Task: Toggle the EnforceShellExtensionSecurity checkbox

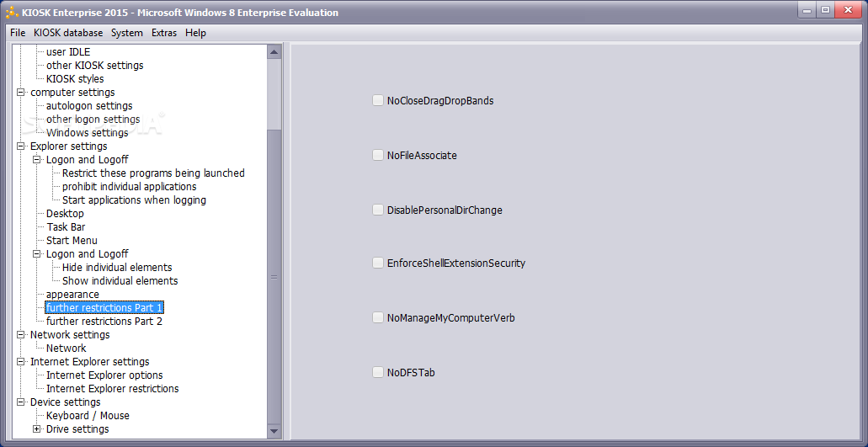Action: (x=377, y=263)
